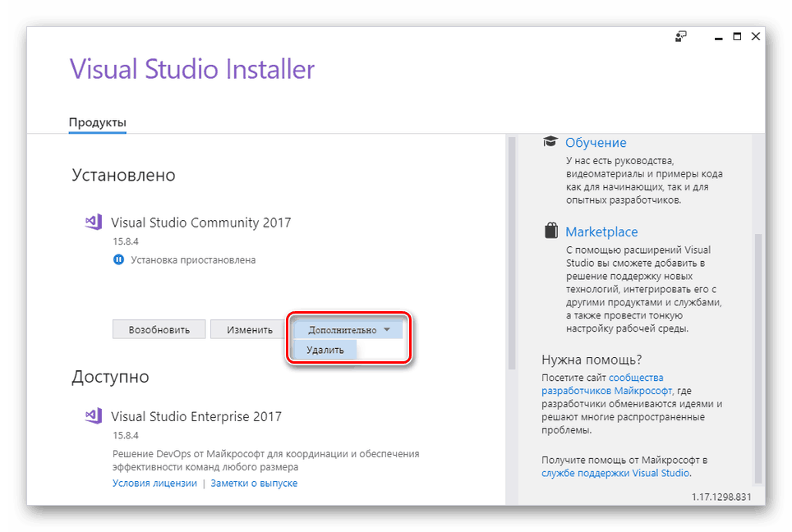Click the Visual Studio Community 2017 logo icon
This screenshot has height=532, width=792.
(94, 222)
